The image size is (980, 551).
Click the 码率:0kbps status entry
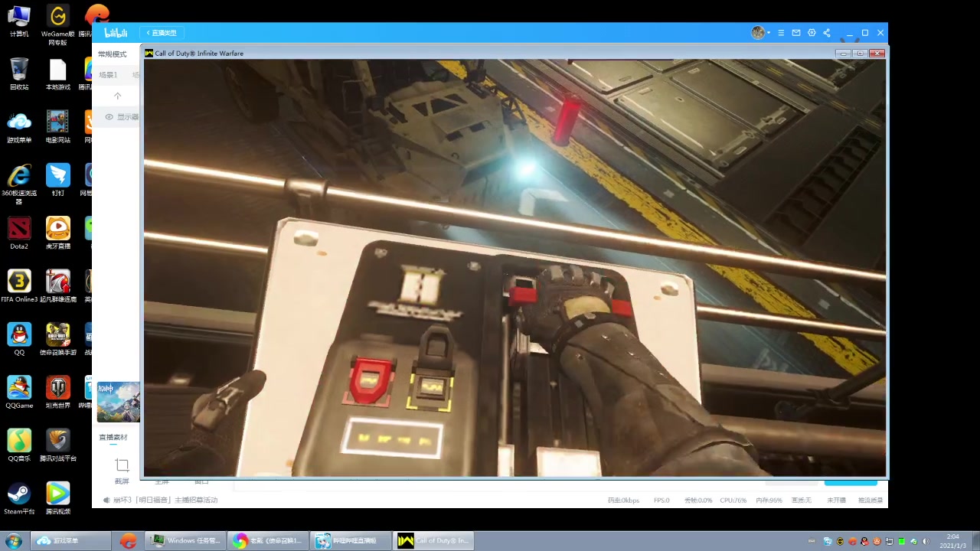tap(623, 500)
